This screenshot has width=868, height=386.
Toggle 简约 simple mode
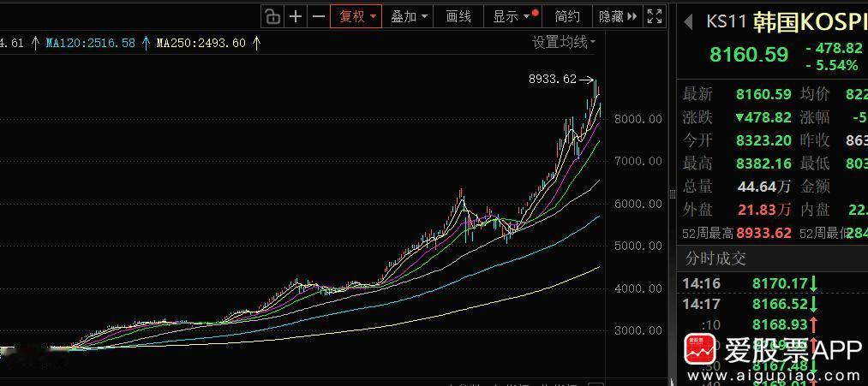tap(567, 16)
